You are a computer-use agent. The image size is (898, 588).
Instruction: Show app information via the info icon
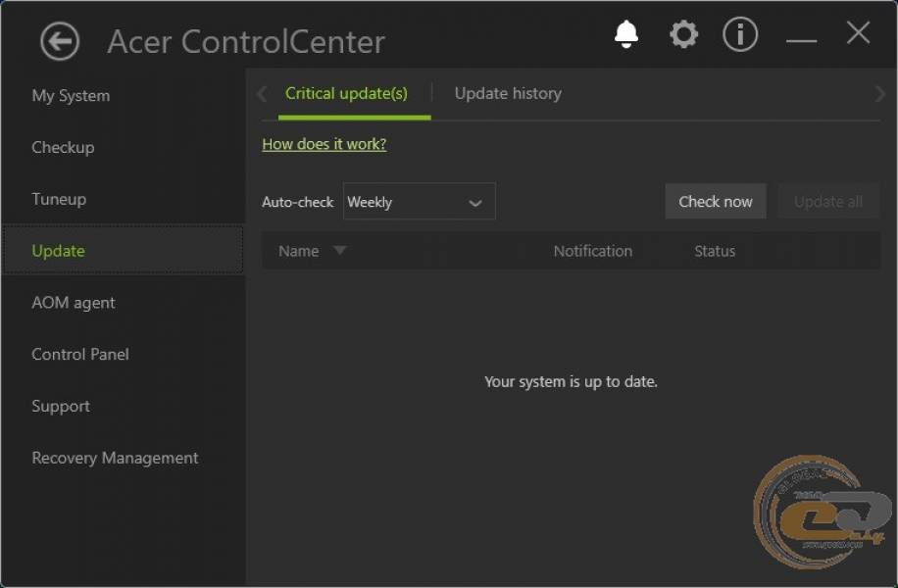click(x=740, y=34)
